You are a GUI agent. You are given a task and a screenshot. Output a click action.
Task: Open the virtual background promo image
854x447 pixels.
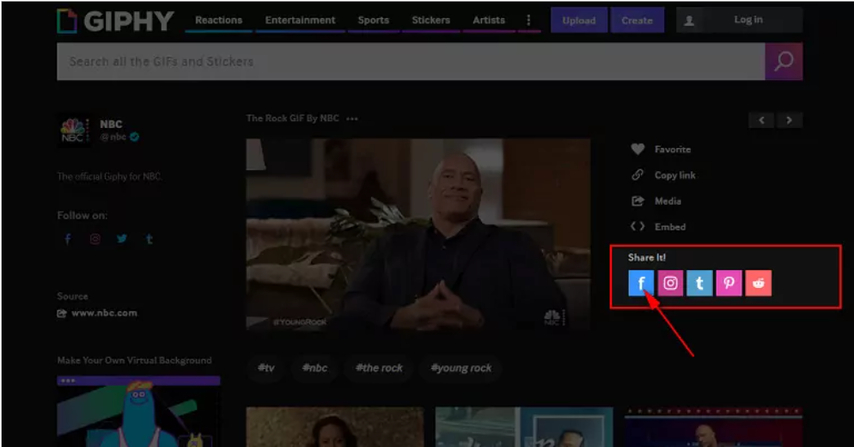coord(138,411)
